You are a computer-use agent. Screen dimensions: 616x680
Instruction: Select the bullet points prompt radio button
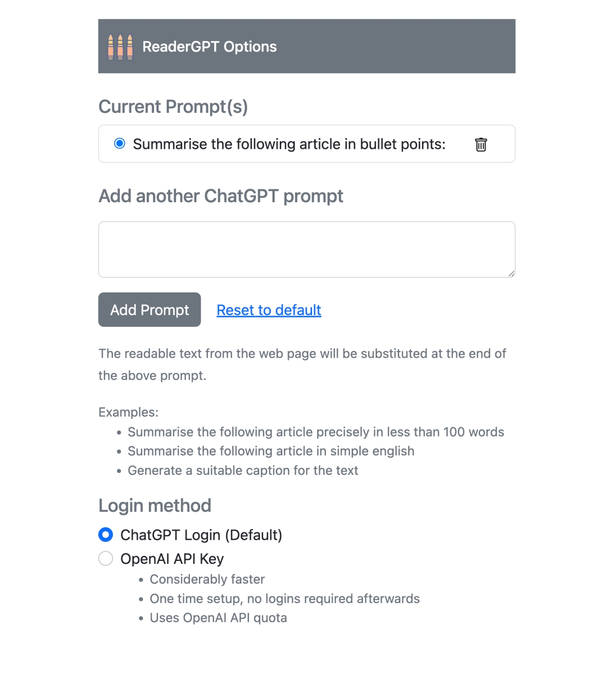pos(120,144)
